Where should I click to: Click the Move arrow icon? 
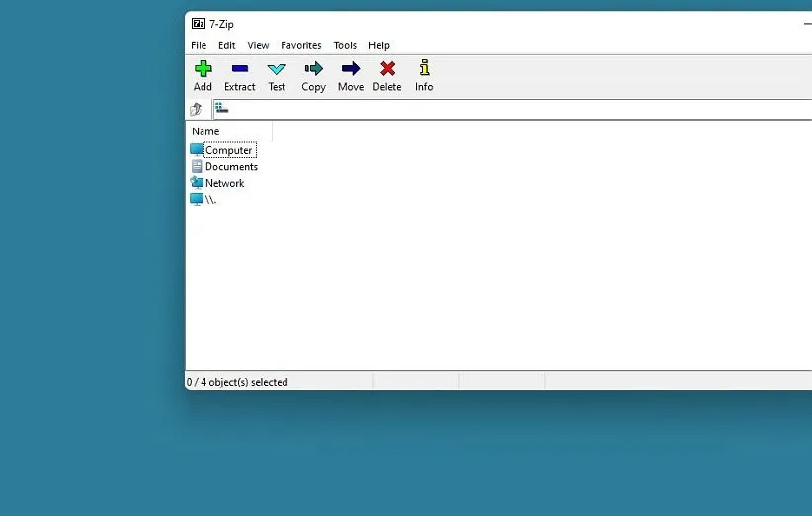tap(351, 69)
